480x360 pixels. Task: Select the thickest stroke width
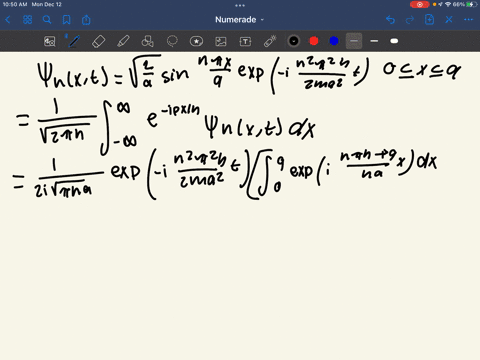[x=394, y=41]
